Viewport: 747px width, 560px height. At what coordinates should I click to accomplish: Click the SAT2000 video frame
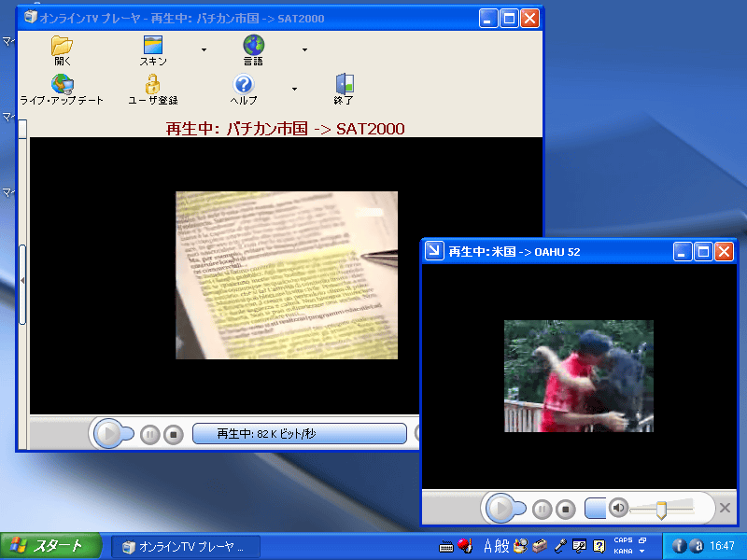[x=287, y=275]
